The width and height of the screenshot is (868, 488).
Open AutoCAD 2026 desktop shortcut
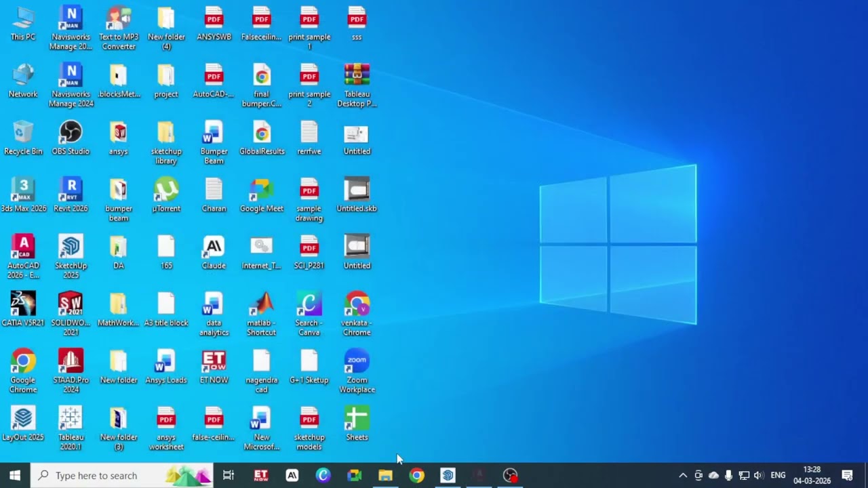(23, 257)
